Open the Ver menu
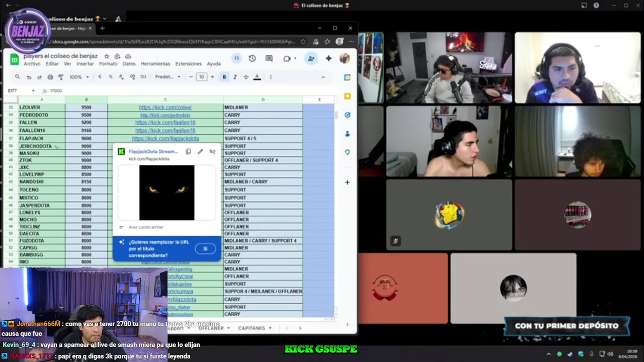 67,64
